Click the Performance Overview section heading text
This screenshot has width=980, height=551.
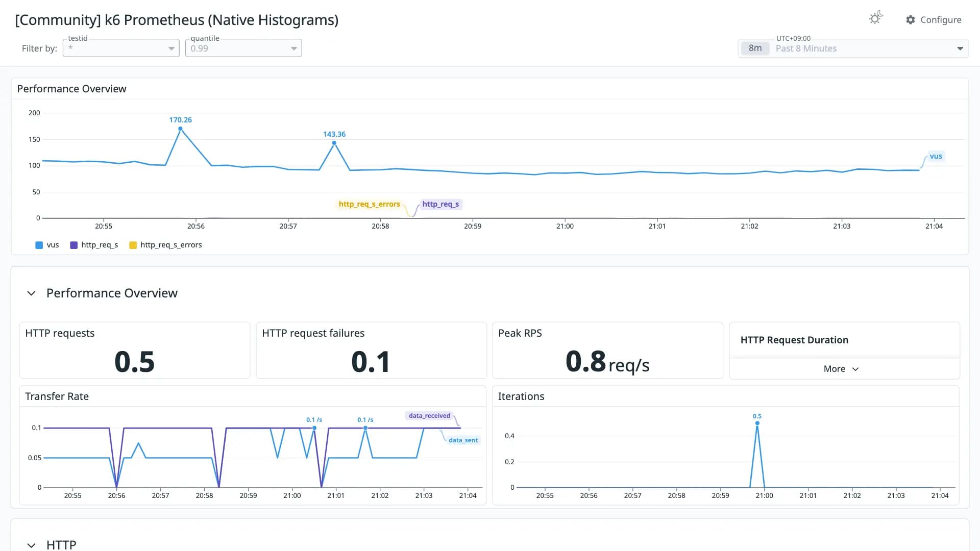click(112, 293)
